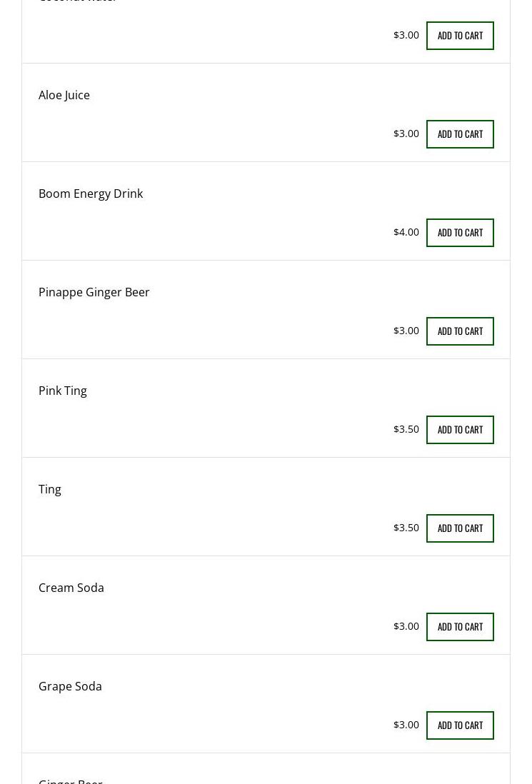The height and width of the screenshot is (784, 532).
Task: Click Add to Cart above Aloe Juice
Action: click(460, 36)
